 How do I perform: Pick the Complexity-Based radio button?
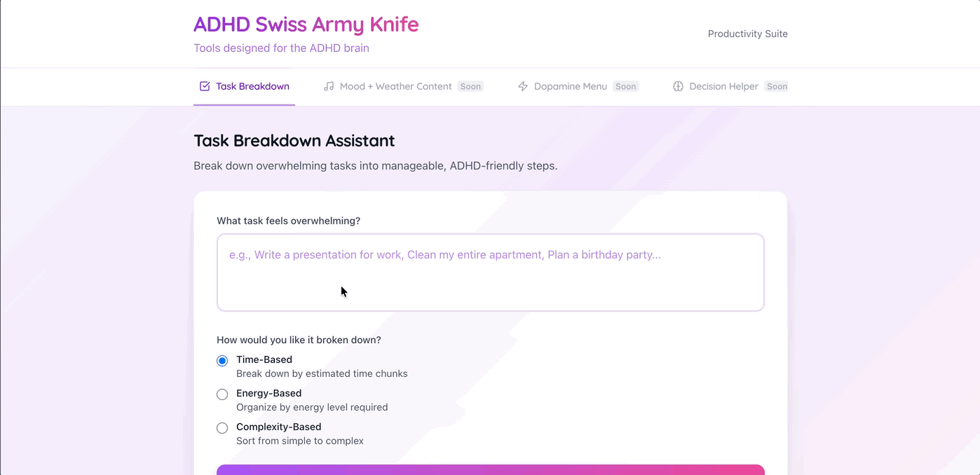tap(222, 428)
